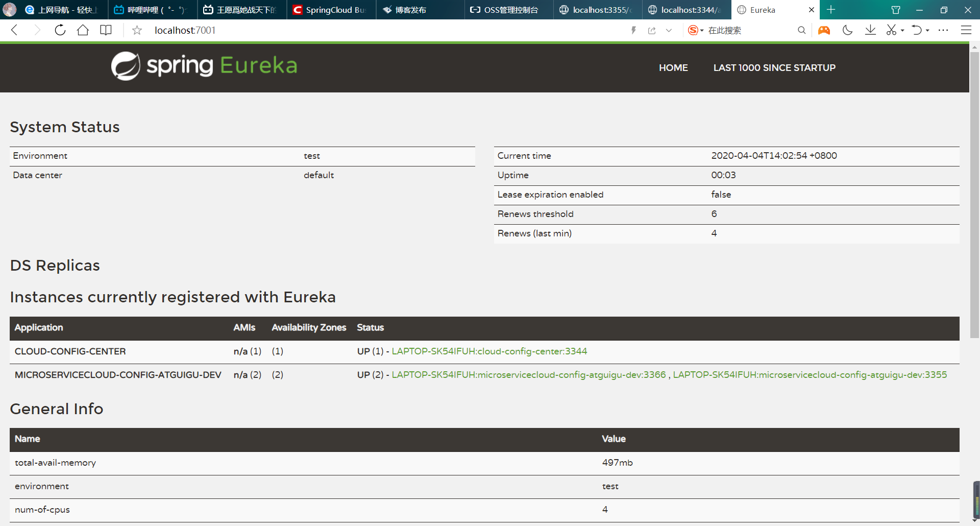
Task: Click the home icon in the browser toolbar
Action: (x=83, y=30)
